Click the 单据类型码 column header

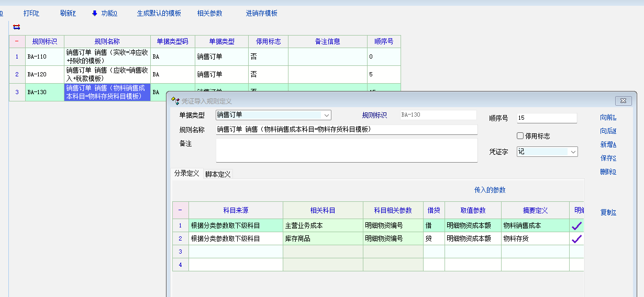tap(173, 42)
